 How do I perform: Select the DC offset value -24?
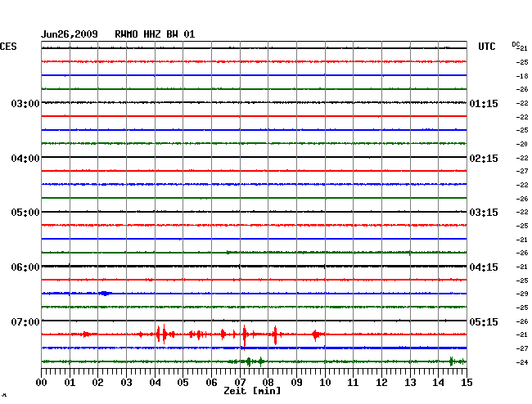pos(522,362)
